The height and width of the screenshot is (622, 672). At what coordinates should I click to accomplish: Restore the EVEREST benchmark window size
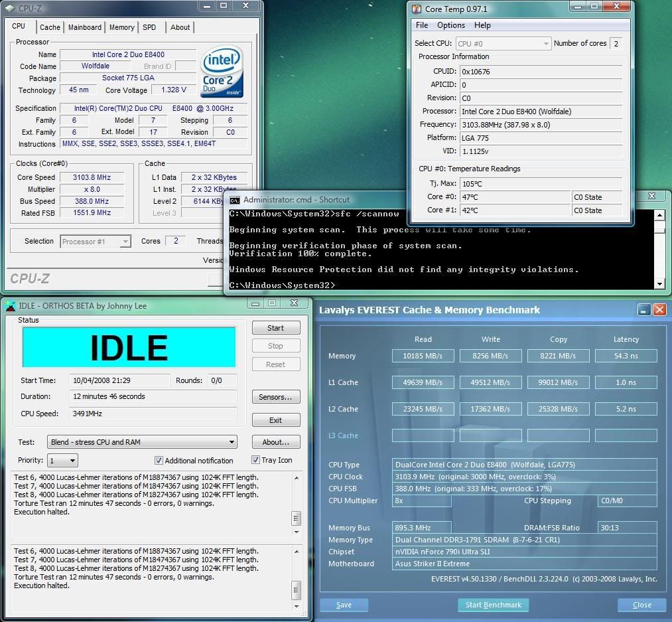tap(644, 310)
